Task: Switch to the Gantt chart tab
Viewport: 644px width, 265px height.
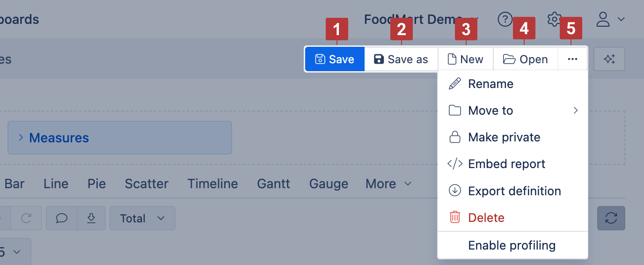Action: pos(273,184)
